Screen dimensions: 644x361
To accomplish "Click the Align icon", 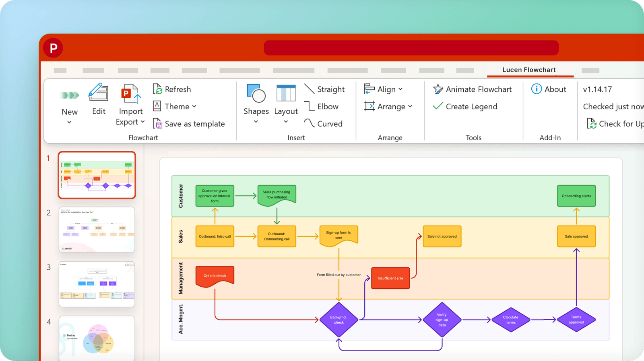I will 369,89.
